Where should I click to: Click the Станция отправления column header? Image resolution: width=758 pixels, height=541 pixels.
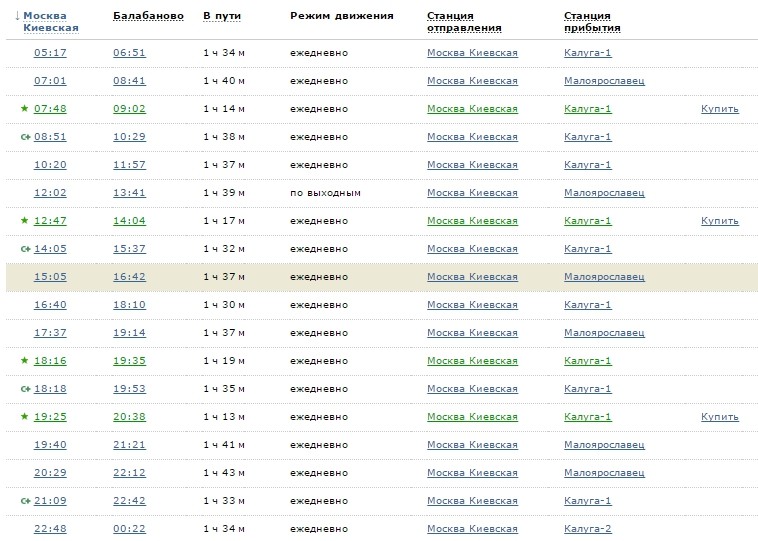tap(463, 22)
